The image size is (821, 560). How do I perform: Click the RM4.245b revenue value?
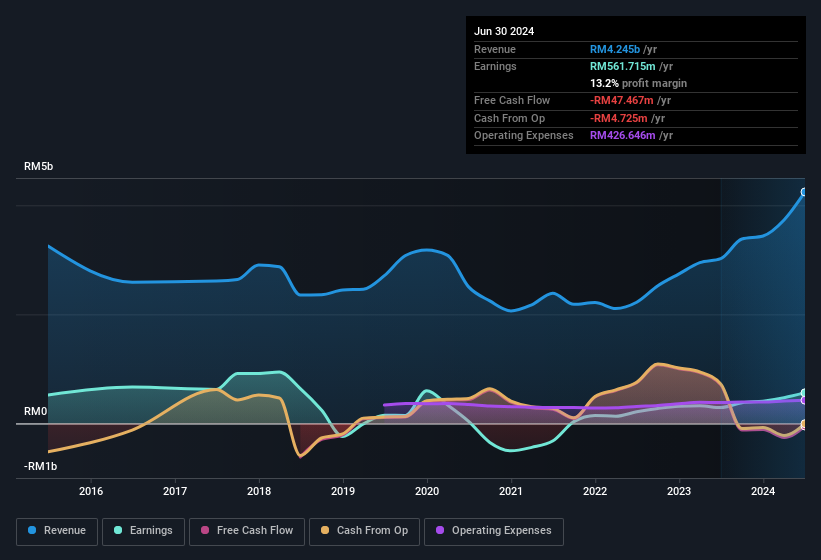click(x=615, y=49)
